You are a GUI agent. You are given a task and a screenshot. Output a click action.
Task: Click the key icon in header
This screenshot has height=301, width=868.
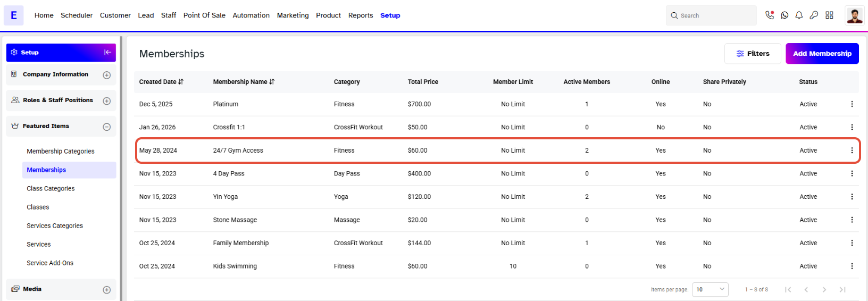click(814, 15)
